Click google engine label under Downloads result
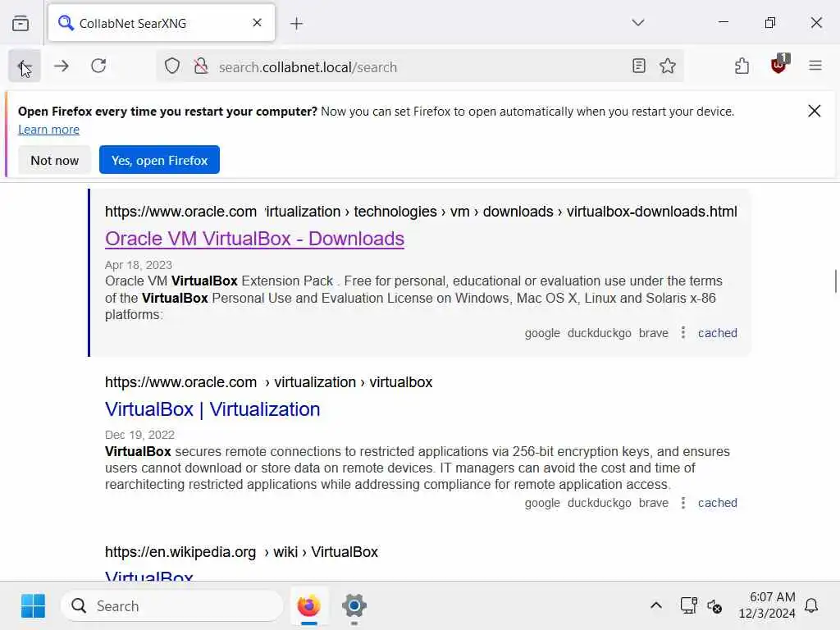Screen dimensions: 840x630 (542, 333)
